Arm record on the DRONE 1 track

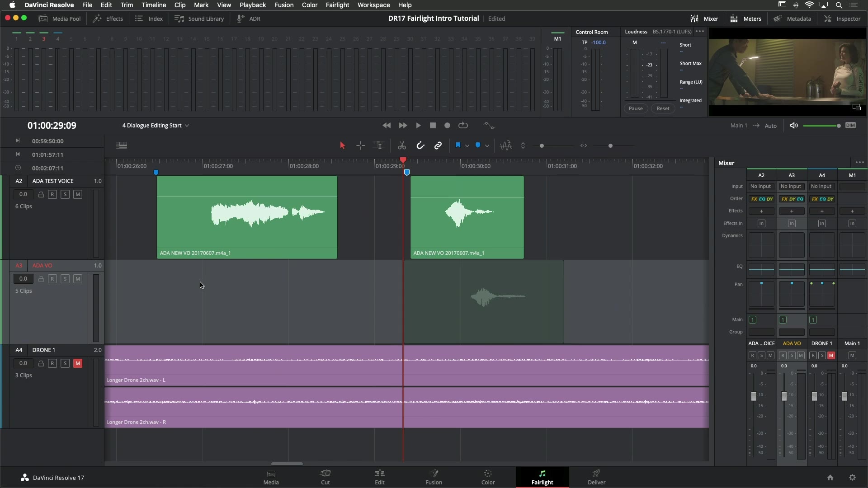coord(52,363)
